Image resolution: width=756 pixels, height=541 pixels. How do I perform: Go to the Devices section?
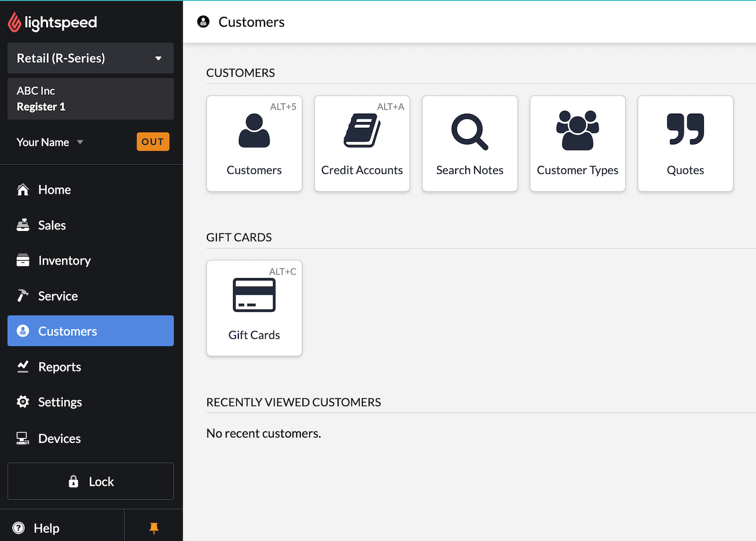tap(59, 439)
